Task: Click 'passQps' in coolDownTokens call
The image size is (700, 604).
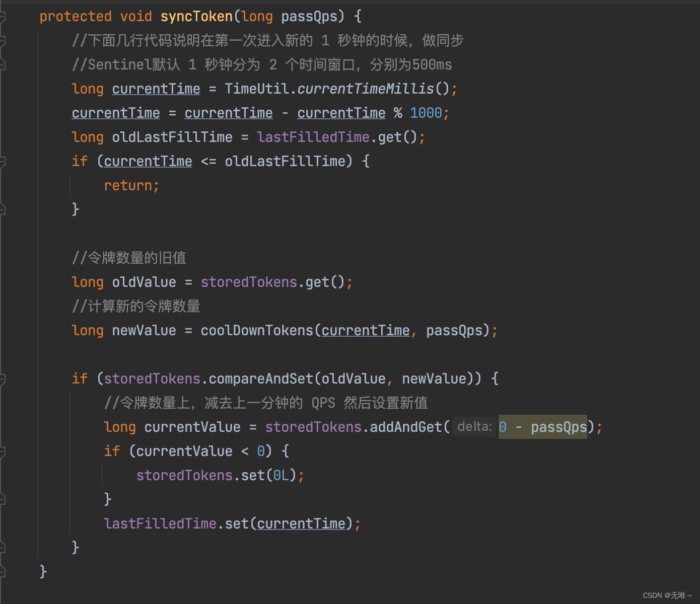Action: click(454, 331)
